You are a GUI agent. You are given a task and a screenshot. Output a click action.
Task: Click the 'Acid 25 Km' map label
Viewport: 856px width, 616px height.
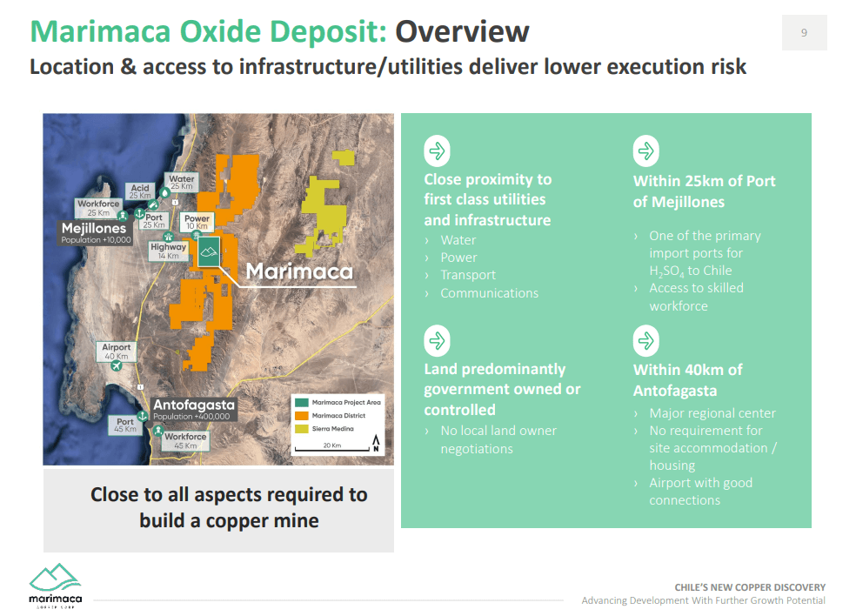[140, 191]
